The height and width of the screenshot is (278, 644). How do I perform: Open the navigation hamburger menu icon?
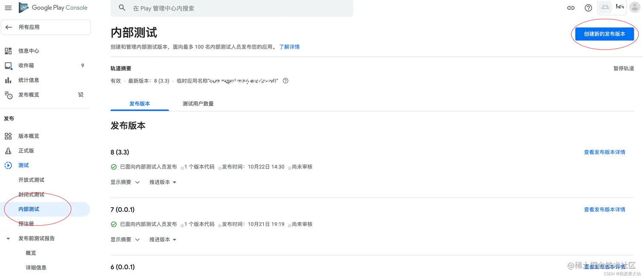point(8,7)
